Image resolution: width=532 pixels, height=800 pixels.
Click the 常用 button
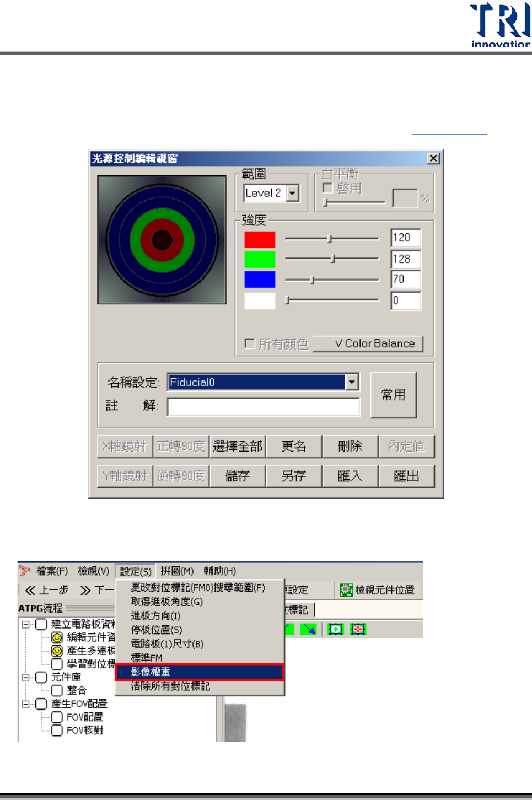(394, 395)
